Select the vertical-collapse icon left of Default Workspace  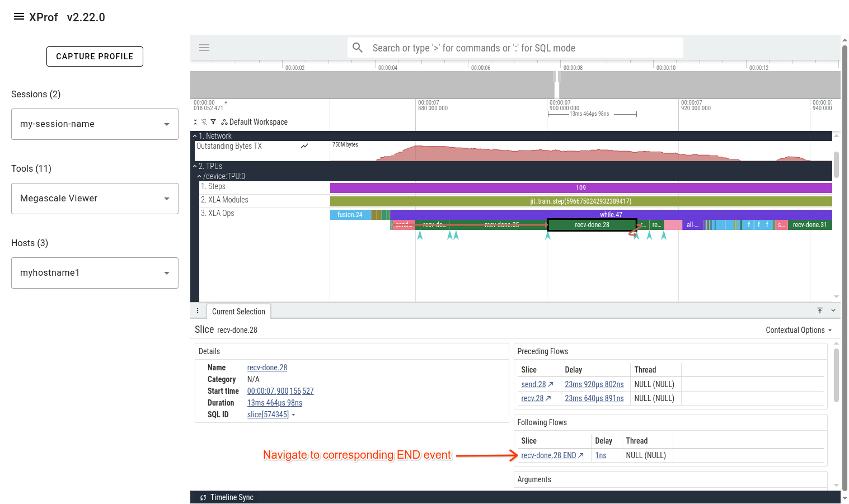point(195,121)
